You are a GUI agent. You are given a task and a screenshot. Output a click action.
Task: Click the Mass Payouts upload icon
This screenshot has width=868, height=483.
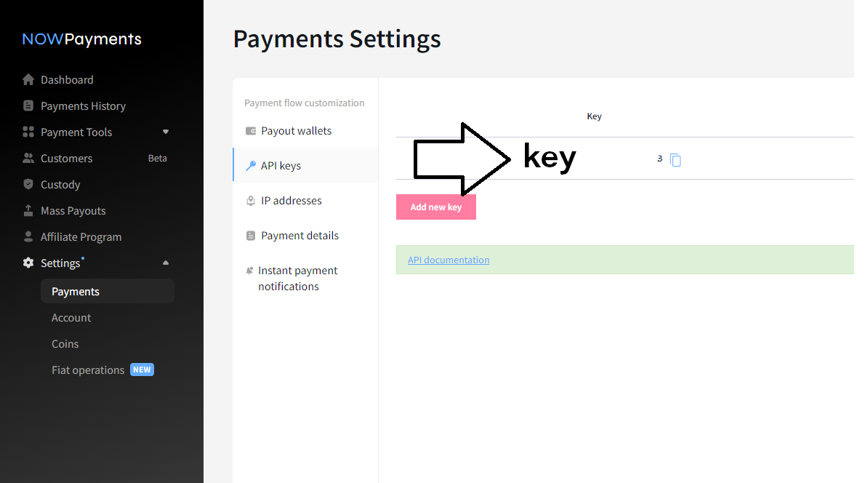[28, 210]
